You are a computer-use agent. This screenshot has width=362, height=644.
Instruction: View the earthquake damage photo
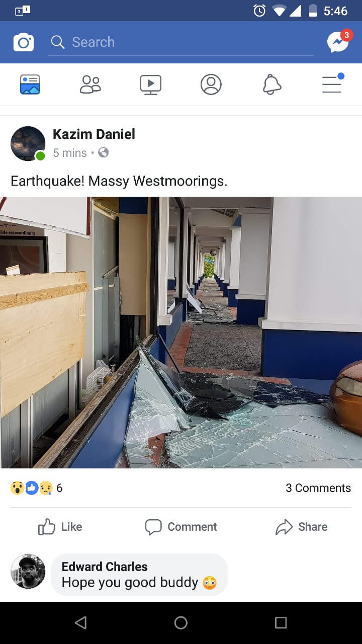point(181,333)
